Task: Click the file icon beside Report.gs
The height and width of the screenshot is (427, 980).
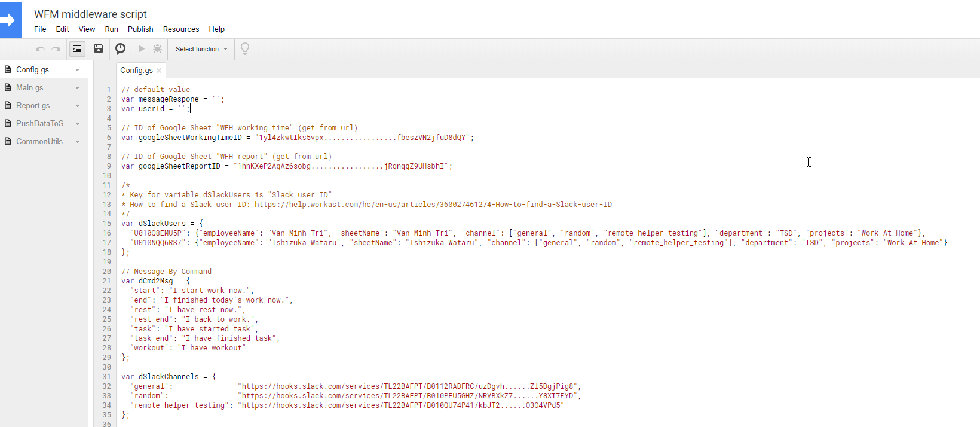Action: (x=8, y=105)
